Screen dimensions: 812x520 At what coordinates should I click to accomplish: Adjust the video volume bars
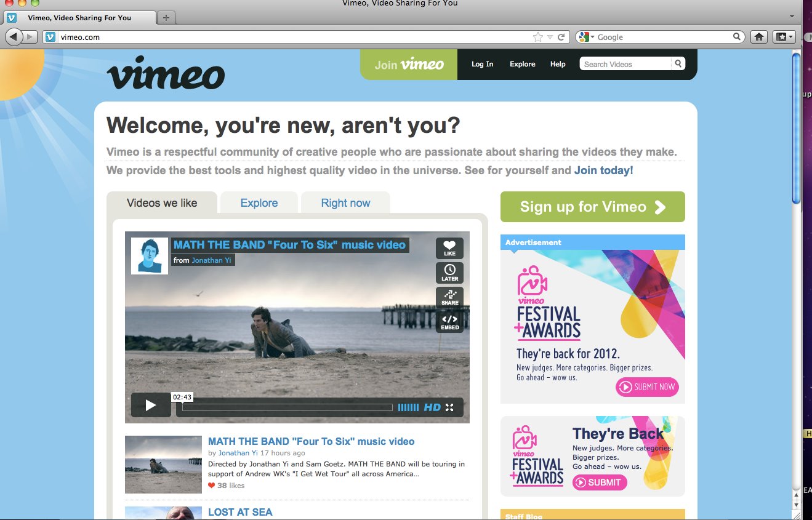pyautogui.click(x=408, y=407)
